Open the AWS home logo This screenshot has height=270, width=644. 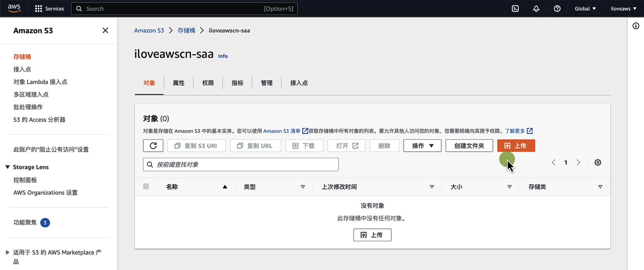[14, 8]
